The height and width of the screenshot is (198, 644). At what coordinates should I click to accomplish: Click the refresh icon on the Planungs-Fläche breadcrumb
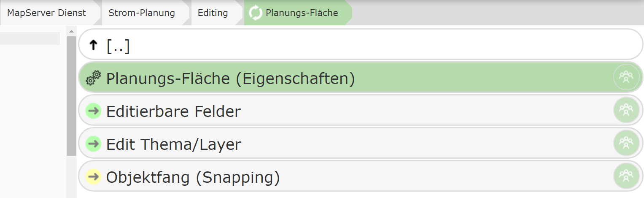256,13
